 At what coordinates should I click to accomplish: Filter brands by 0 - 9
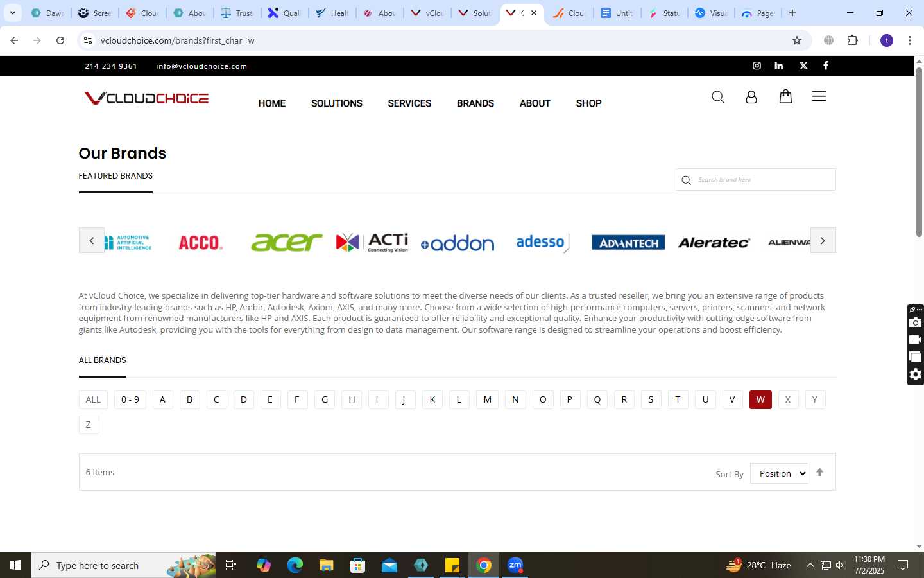[130, 399]
